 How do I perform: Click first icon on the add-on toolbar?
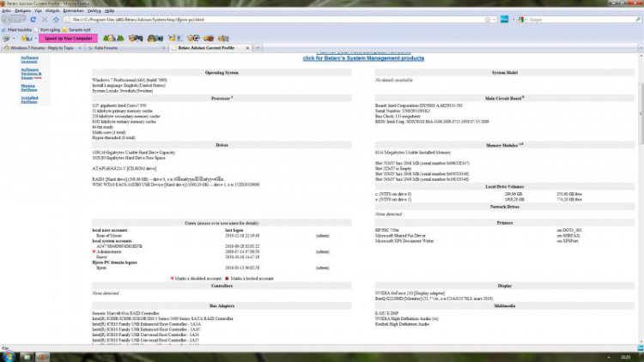6,38
